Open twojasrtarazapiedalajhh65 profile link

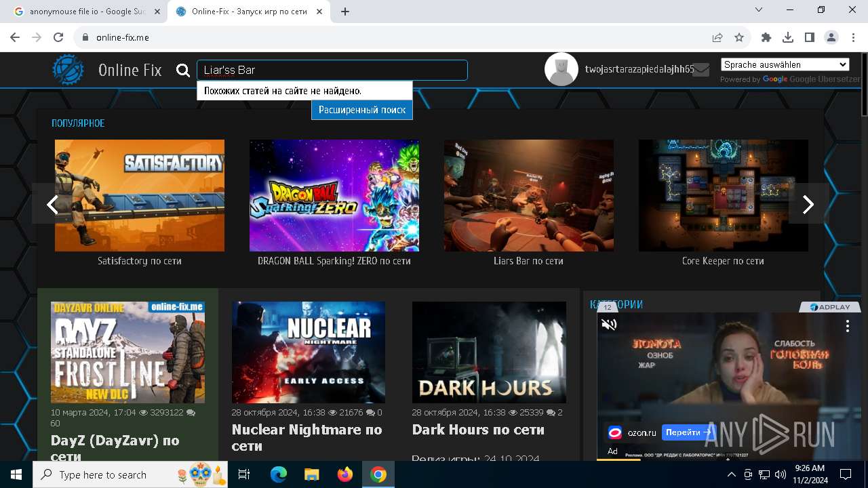coord(639,70)
